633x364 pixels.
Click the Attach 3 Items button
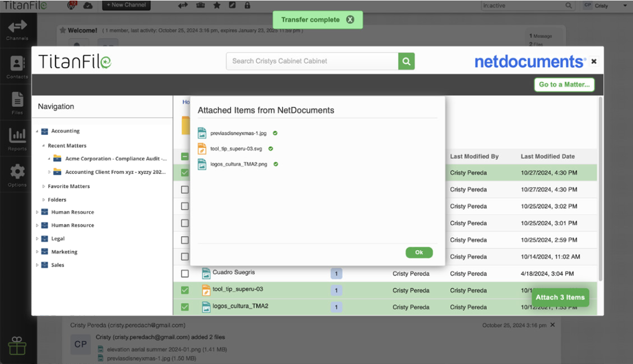(560, 297)
